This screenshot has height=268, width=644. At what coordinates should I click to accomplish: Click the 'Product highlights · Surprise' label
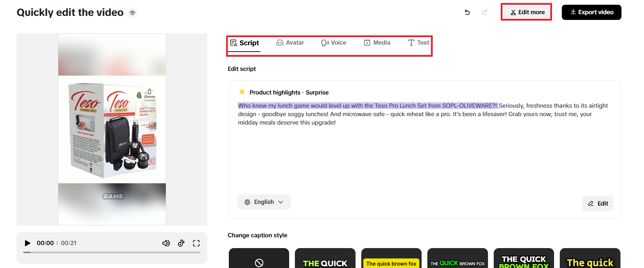point(289,92)
